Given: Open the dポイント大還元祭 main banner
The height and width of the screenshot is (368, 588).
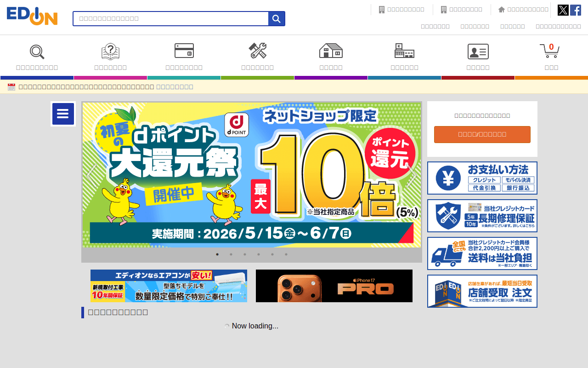Looking at the screenshot, I should point(252,175).
